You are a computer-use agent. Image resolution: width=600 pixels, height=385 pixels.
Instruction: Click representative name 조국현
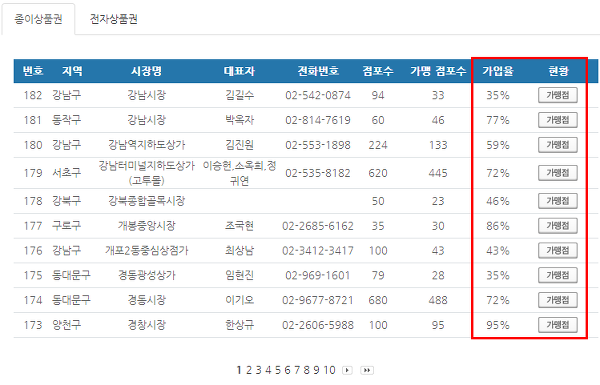239,226
